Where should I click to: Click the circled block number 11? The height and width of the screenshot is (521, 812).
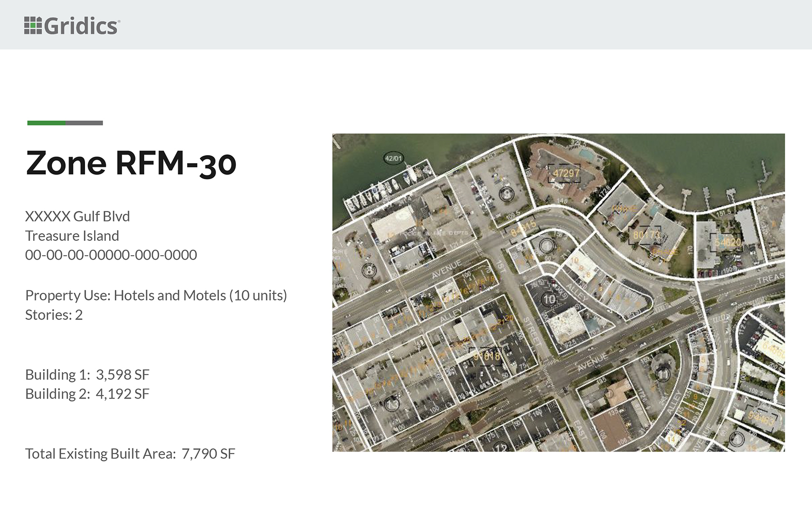(x=663, y=374)
